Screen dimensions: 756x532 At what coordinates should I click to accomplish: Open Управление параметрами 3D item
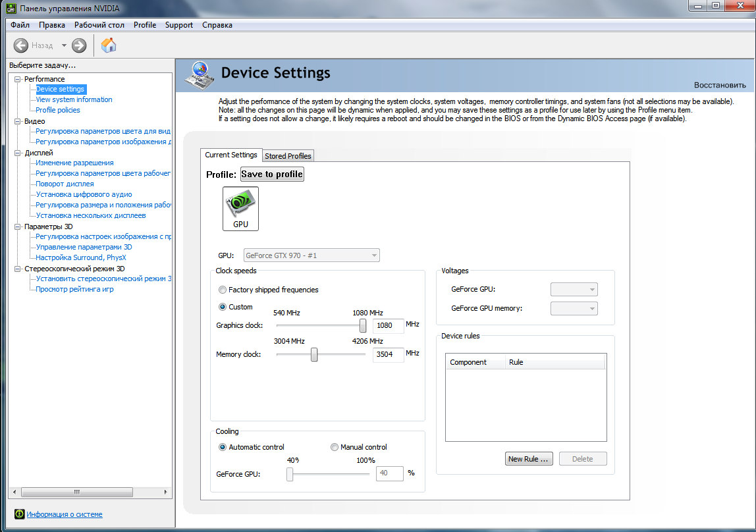84,247
